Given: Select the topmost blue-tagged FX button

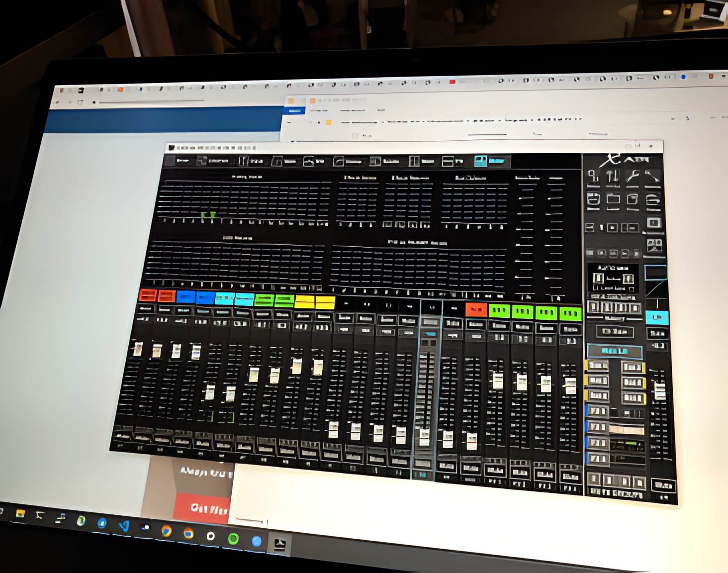Looking at the screenshot, I should pyautogui.click(x=597, y=411).
